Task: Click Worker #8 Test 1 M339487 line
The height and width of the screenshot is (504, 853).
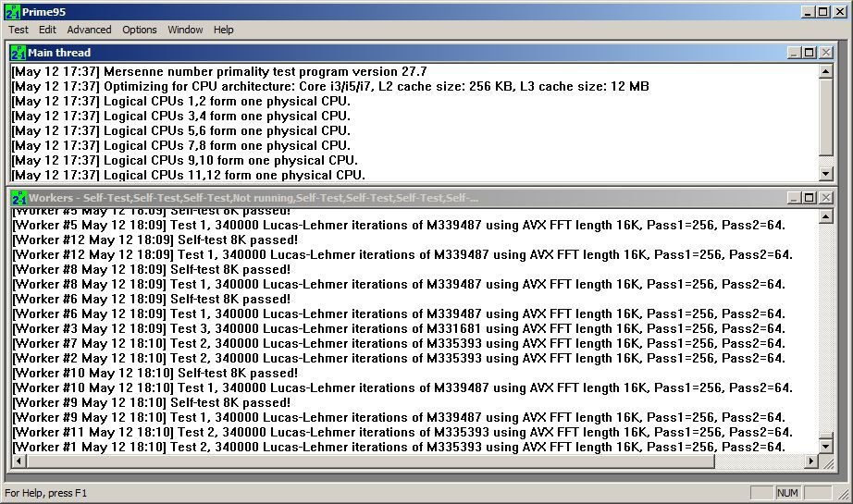Action: point(399,284)
